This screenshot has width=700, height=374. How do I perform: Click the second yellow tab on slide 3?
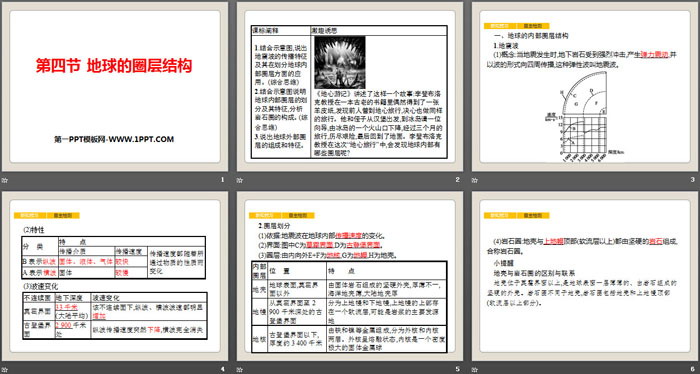533,26
